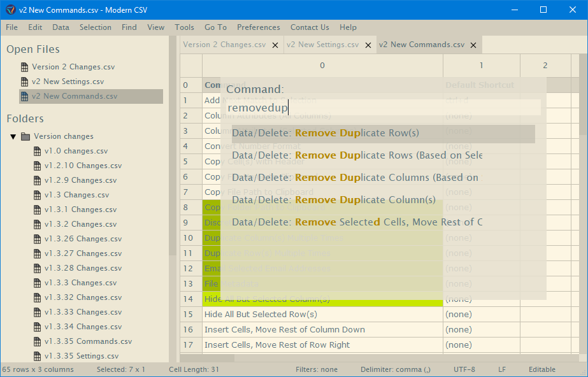Viewport: 588px width, 377px height.
Task: Open the Find menu
Action: 129,27
